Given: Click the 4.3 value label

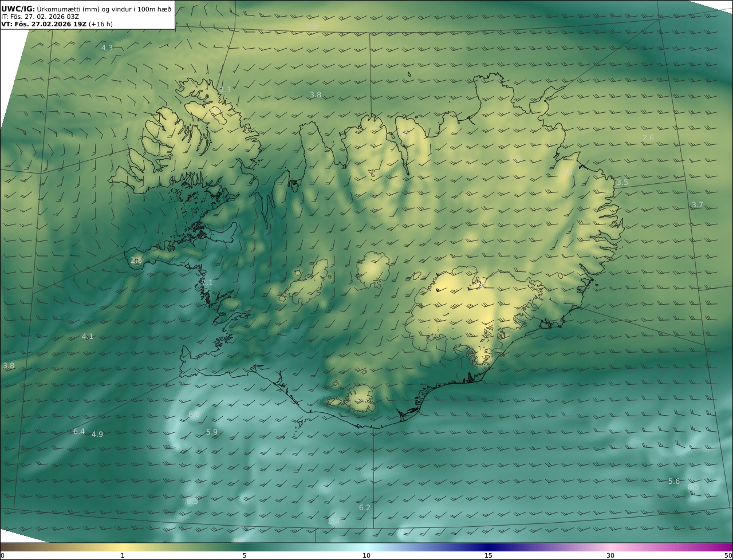Looking at the screenshot, I should click(x=107, y=48).
